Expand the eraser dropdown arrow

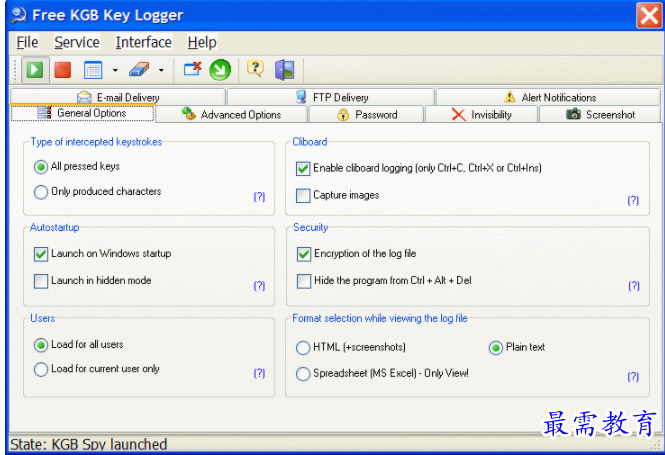161,70
